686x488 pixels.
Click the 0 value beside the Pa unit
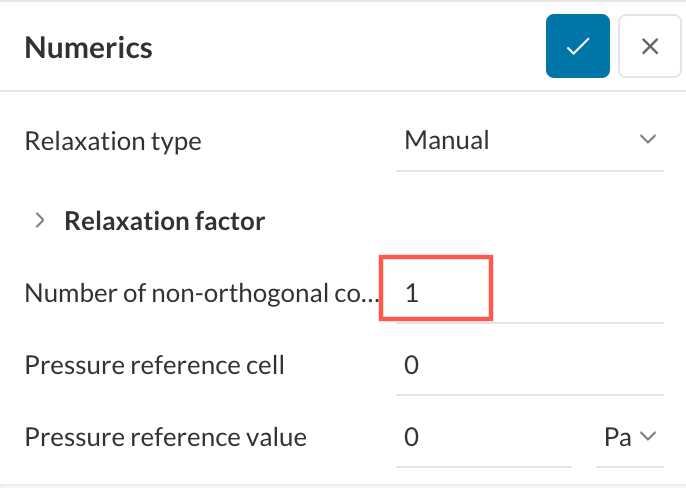tap(411, 437)
